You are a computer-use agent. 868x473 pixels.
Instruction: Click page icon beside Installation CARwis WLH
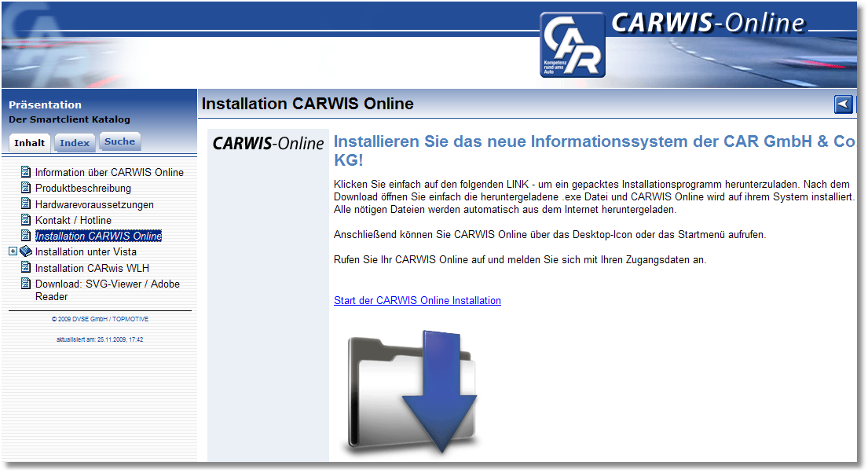pyautogui.click(x=25, y=267)
